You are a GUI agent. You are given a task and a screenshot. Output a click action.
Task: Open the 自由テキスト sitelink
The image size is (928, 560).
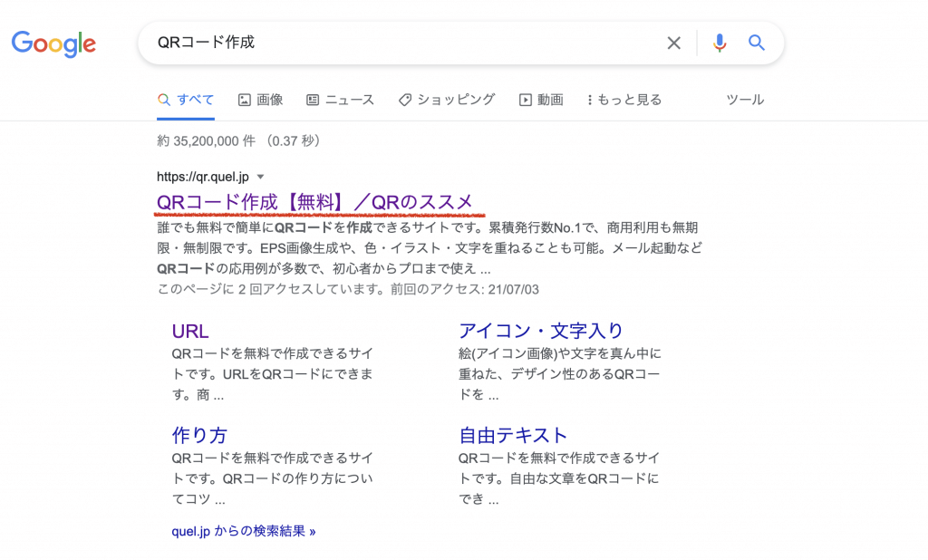513,434
